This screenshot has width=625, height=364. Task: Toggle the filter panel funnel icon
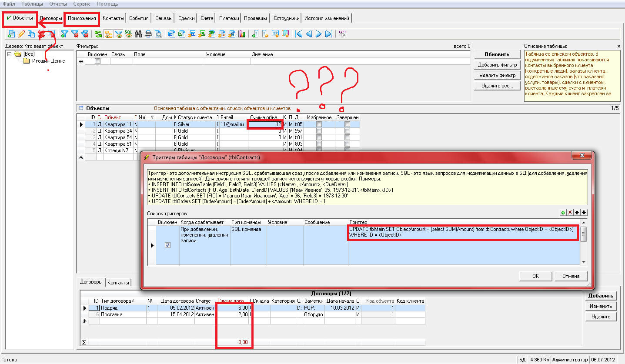pyautogui.click(x=119, y=34)
